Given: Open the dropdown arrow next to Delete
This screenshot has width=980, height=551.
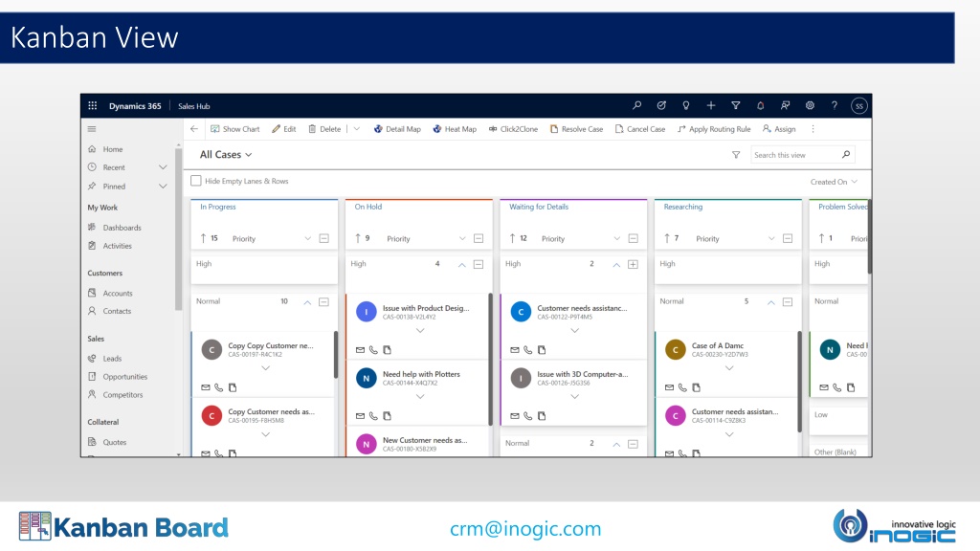Looking at the screenshot, I should click(357, 129).
